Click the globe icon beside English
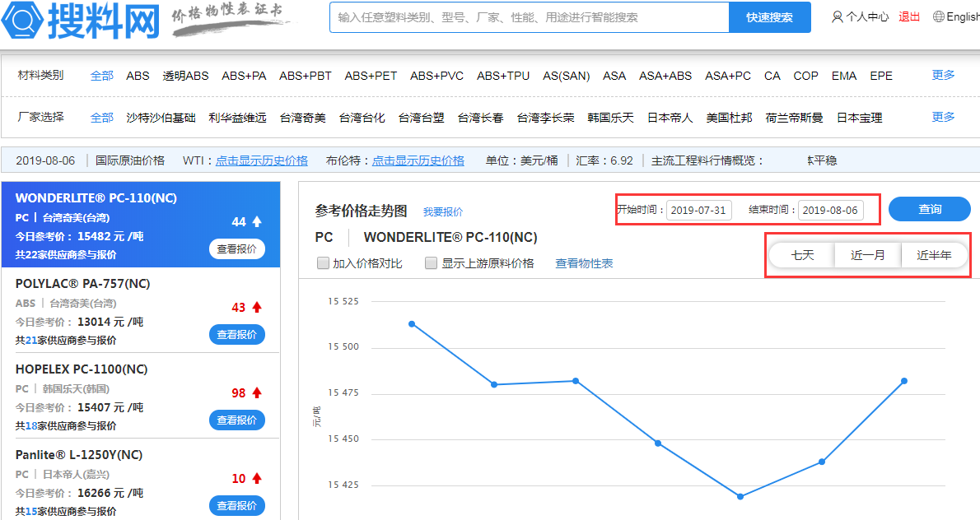 click(938, 16)
